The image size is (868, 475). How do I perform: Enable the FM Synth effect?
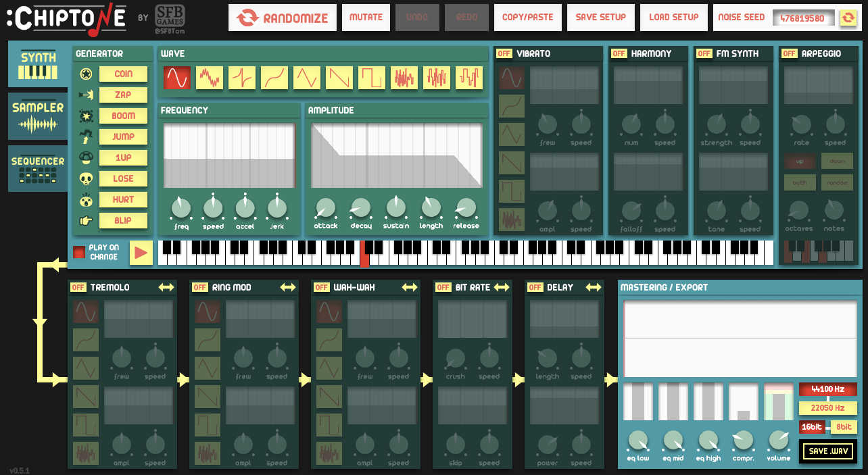704,53
